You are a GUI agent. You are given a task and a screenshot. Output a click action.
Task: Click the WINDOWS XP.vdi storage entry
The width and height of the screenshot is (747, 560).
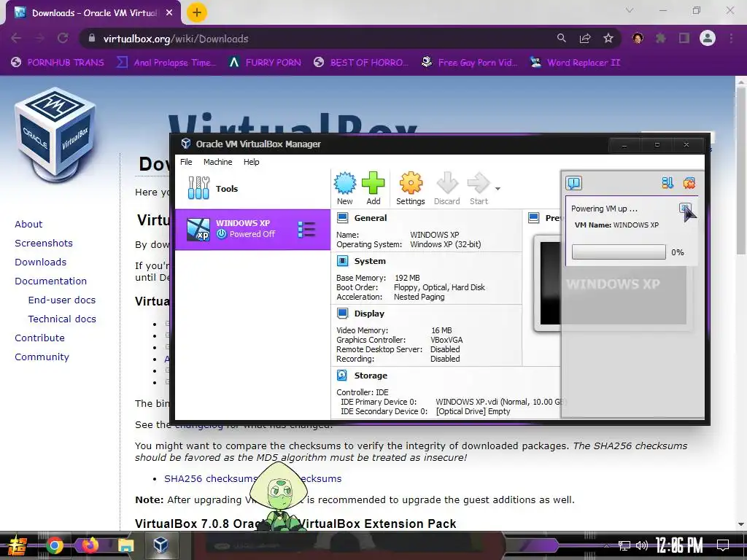click(499, 402)
